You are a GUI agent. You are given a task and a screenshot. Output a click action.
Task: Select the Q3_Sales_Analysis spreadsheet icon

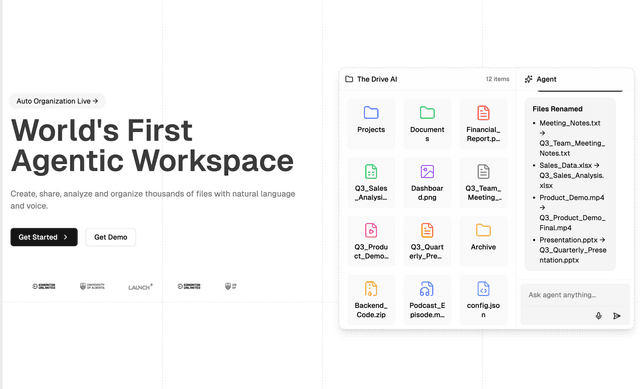coord(371,171)
